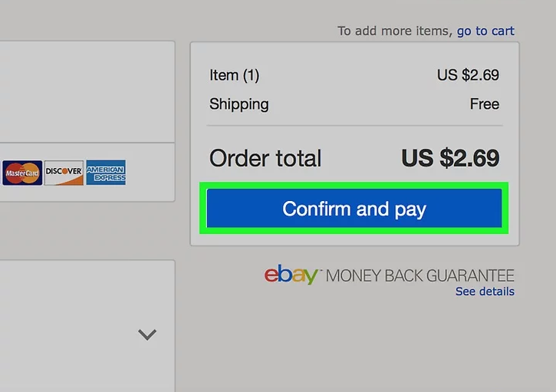Click the bold order total amount
The width and height of the screenshot is (556, 392).
point(450,158)
